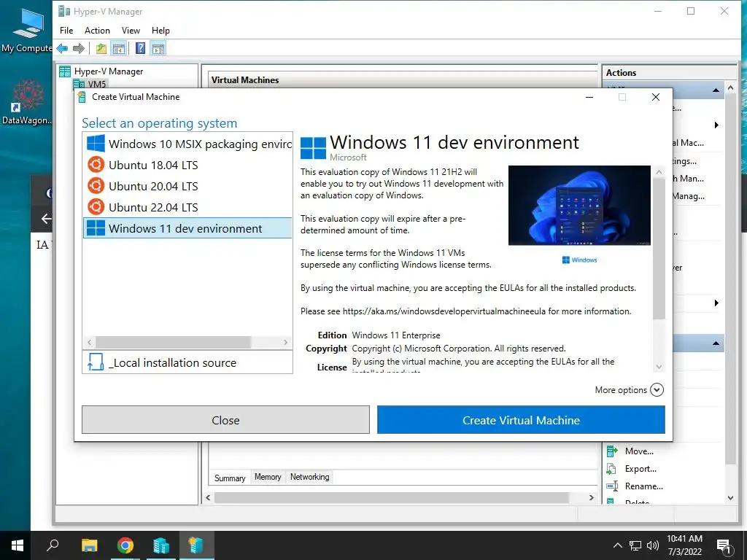Open the Windows Start menu
Image resolution: width=747 pixels, height=560 pixels.
click(x=18, y=545)
